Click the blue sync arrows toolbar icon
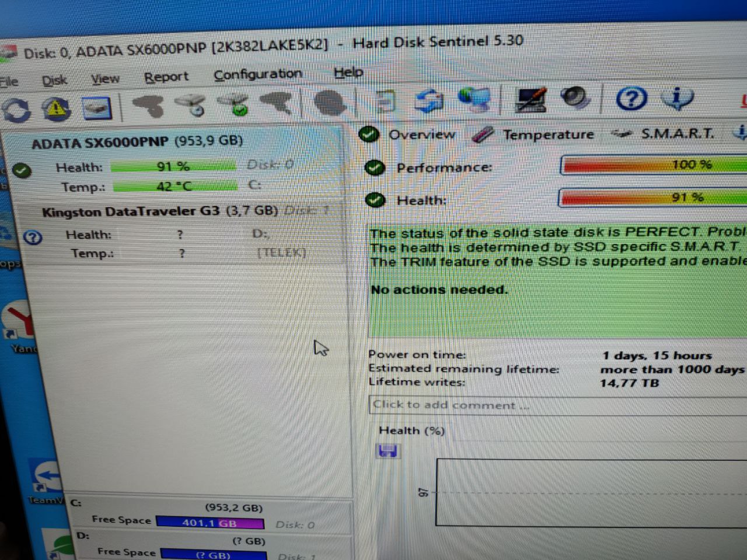The image size is (747, 560). (x=429, y=101)
